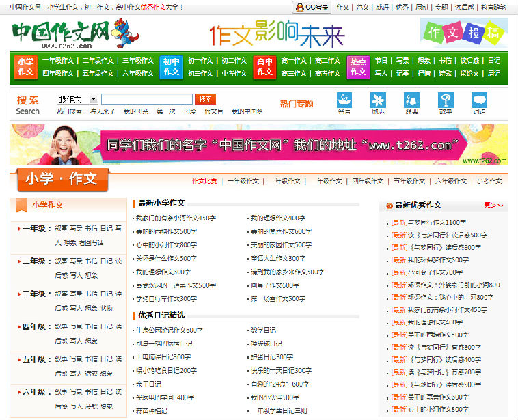Open diary entry 喂小鸡吃食日记200字
518x420 pixels.
click(x=167, y=370)
